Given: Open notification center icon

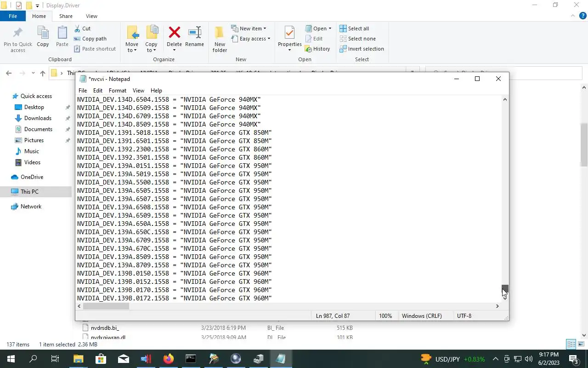Looking at the screenshot, I should click(x=574, y=359).
